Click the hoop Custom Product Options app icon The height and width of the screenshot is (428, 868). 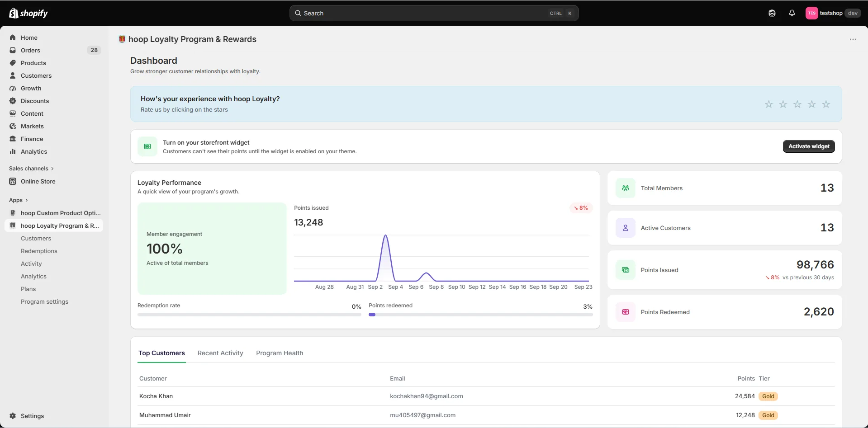[13, 213]
